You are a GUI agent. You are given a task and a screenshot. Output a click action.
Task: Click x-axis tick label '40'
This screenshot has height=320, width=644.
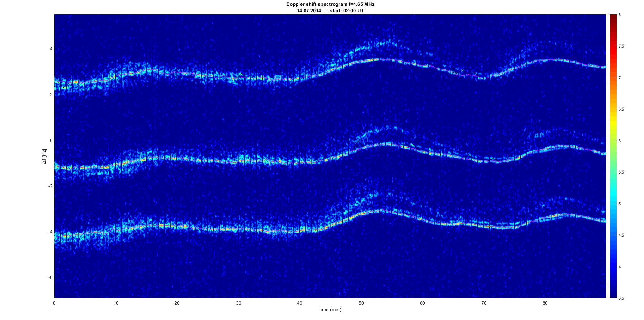300,303
